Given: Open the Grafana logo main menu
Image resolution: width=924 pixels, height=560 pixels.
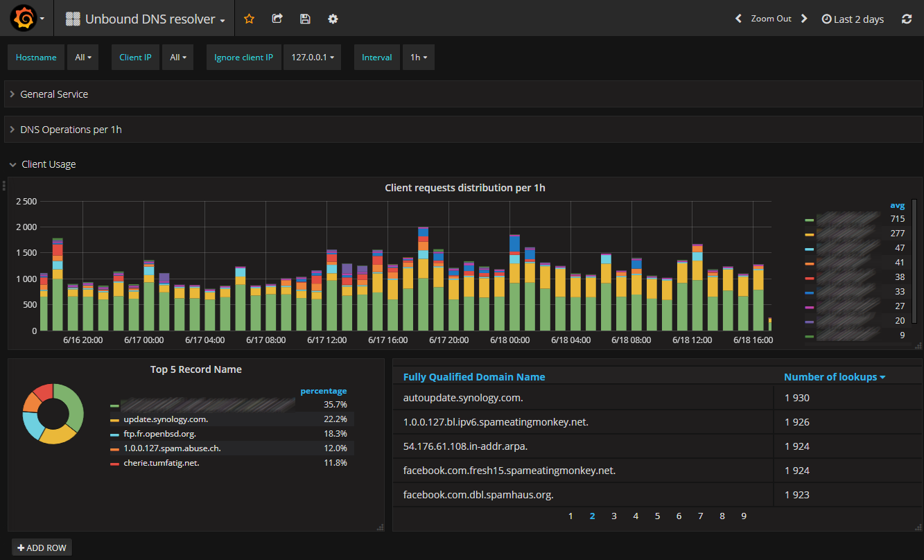Looking at the screenshot, I should [23, 19].
